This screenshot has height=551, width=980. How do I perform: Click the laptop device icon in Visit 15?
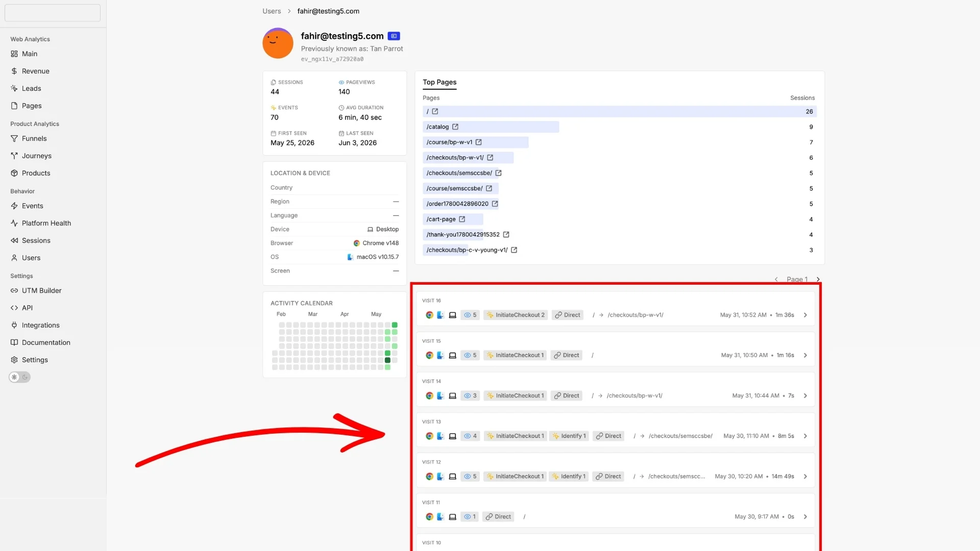[452, 355]
